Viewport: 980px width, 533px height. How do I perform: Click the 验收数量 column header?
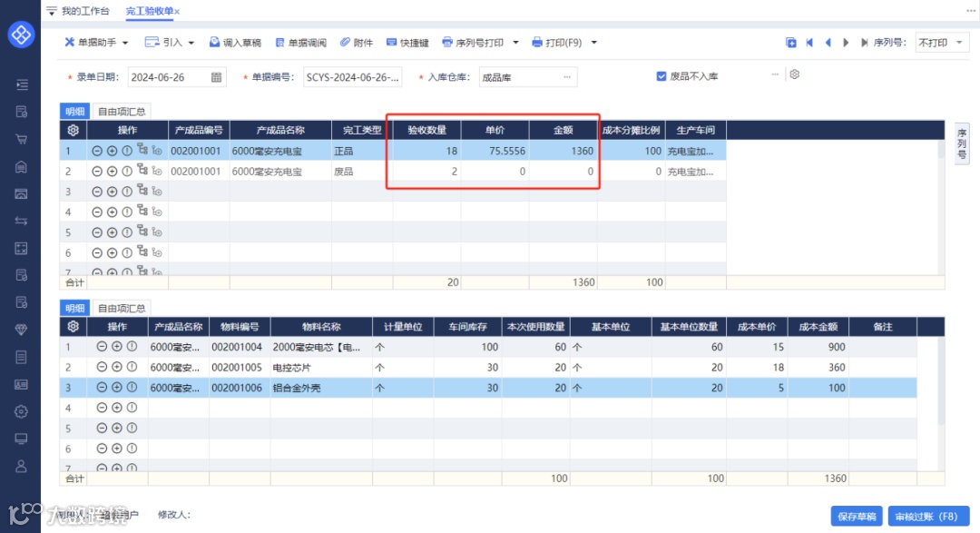click(426, 130)
